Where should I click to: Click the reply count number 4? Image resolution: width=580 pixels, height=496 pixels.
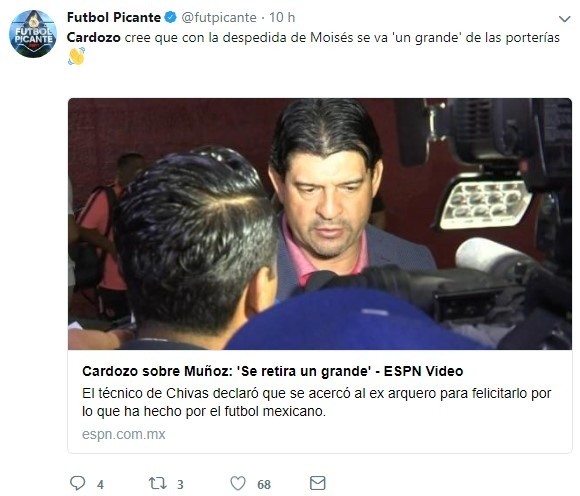click(x=100, y=484)
